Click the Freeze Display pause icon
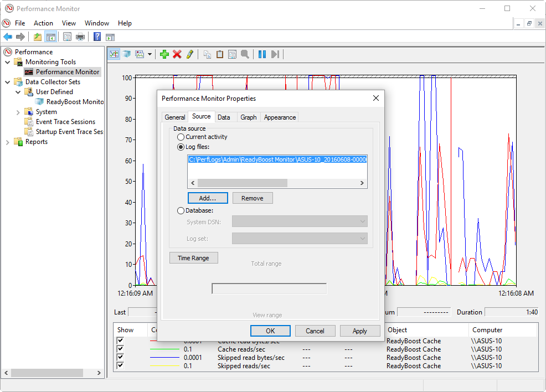 262,54
